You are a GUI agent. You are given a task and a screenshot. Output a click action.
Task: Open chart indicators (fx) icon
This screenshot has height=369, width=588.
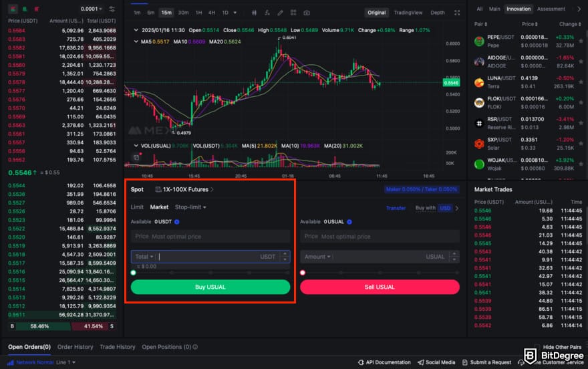267,13
